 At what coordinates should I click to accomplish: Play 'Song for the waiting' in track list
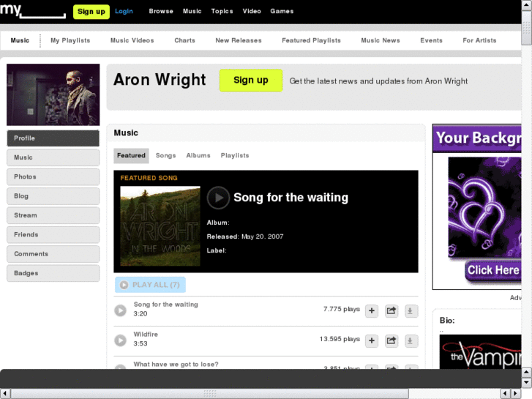tap(120, 310)
